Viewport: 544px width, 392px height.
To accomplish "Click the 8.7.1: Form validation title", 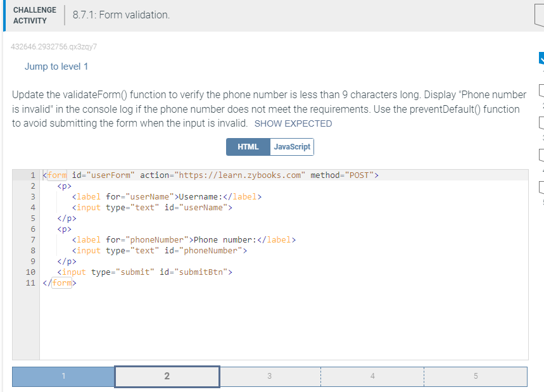I will [x=121, y=15].
